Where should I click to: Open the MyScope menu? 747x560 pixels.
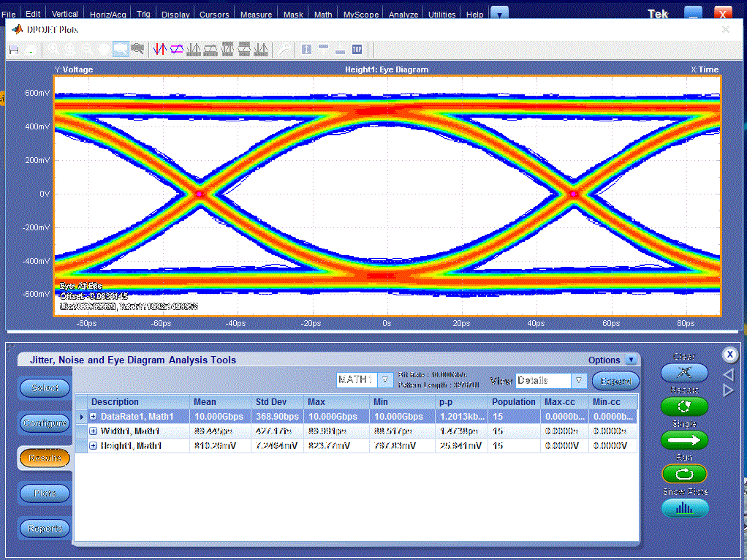coord(360,15)
